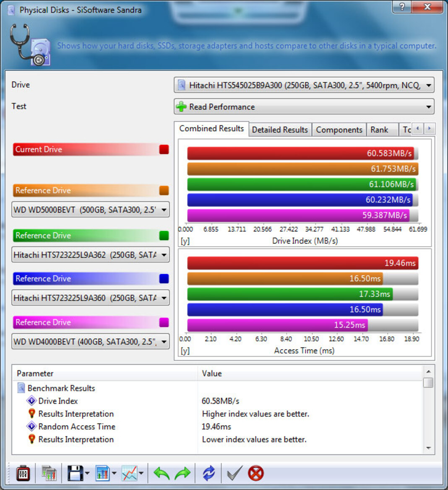The height and width of the screenshot is (490, 448).
Task: Toggle the green Reference Drive color box
Action: click(164, 235)
